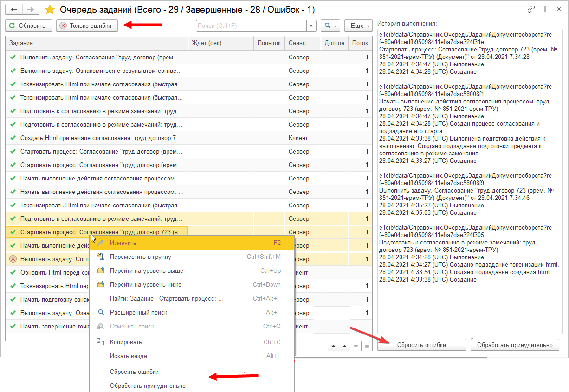This screenshot has height=392, width=569.
Task: Choose Найти: Задание - Стартовать процесс
Action: click(192, 298)
